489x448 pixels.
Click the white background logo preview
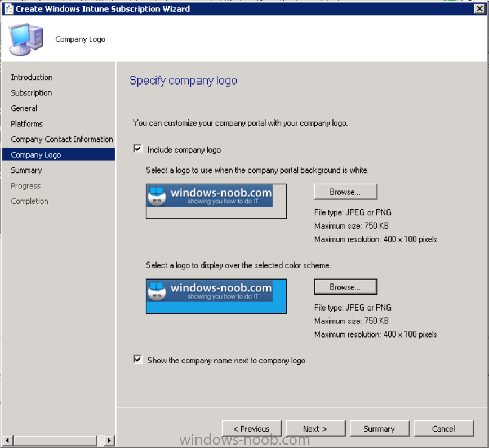216,201
